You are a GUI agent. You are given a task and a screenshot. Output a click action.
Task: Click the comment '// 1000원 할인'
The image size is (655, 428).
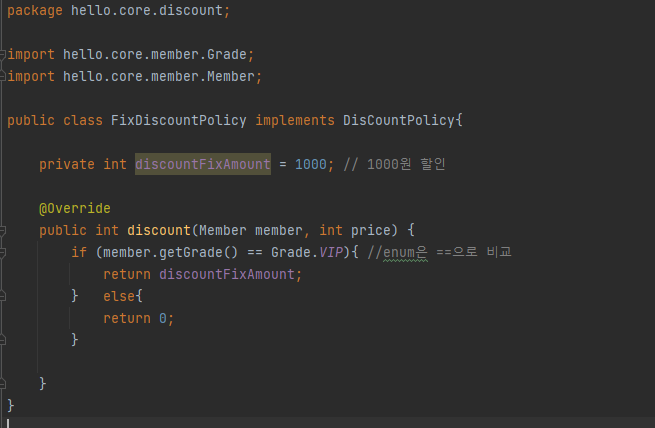click(x=394, y=164)
